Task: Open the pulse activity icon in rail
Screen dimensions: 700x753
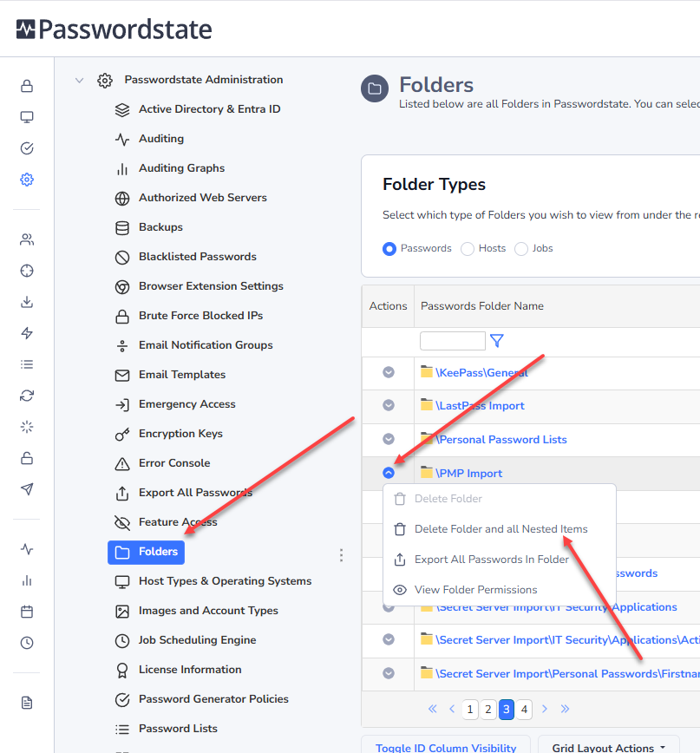Action: tap(27, 549)
